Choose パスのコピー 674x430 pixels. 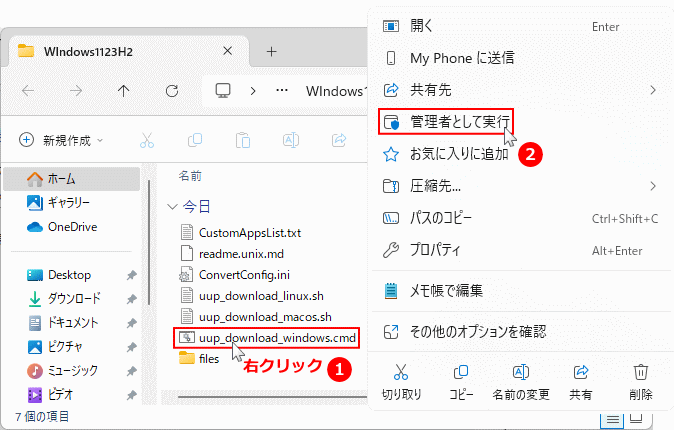coord(521,218)
